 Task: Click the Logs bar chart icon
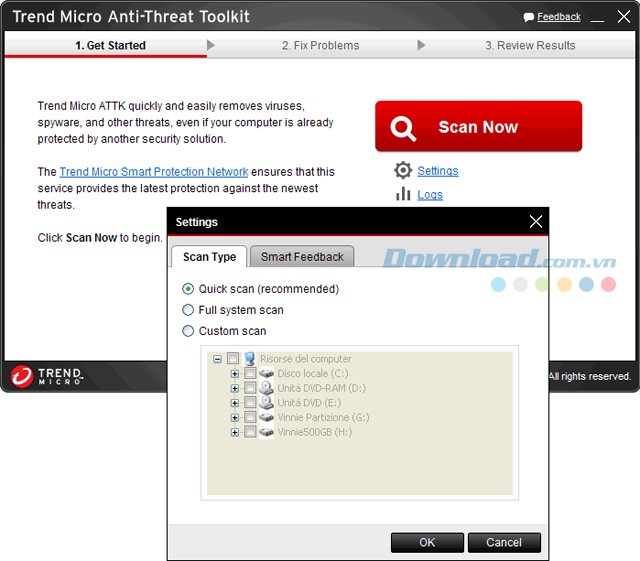[403, 194]
